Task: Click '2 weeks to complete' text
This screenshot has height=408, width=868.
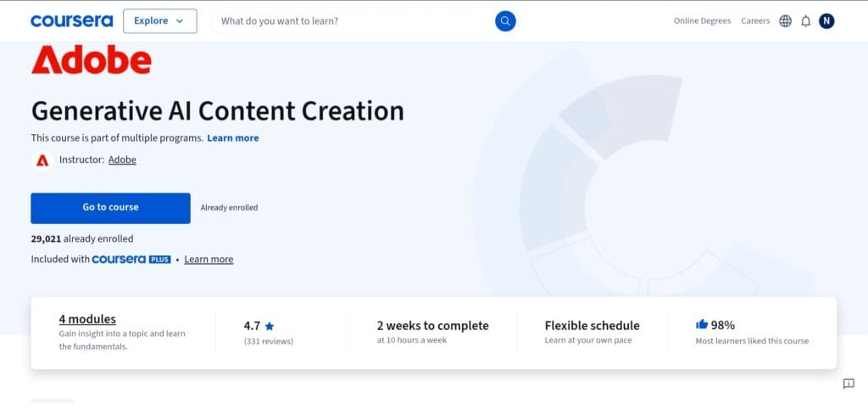Action: pos(433,326)
